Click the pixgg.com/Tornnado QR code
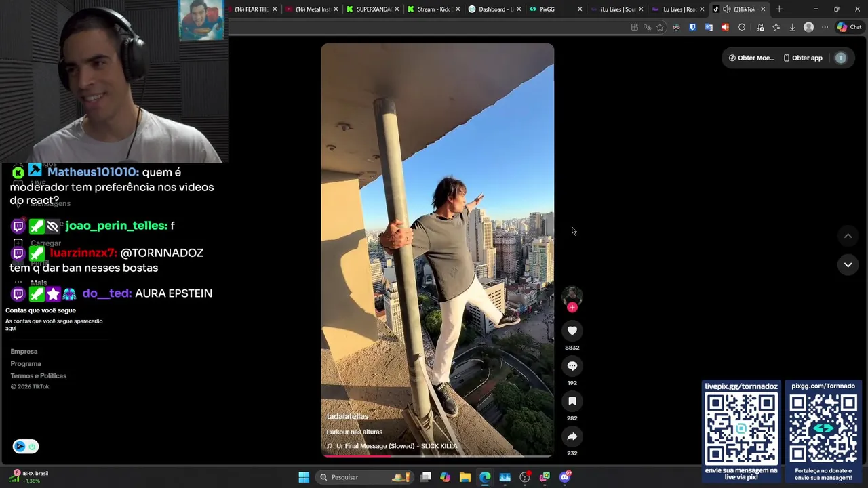 pos(823,428)
